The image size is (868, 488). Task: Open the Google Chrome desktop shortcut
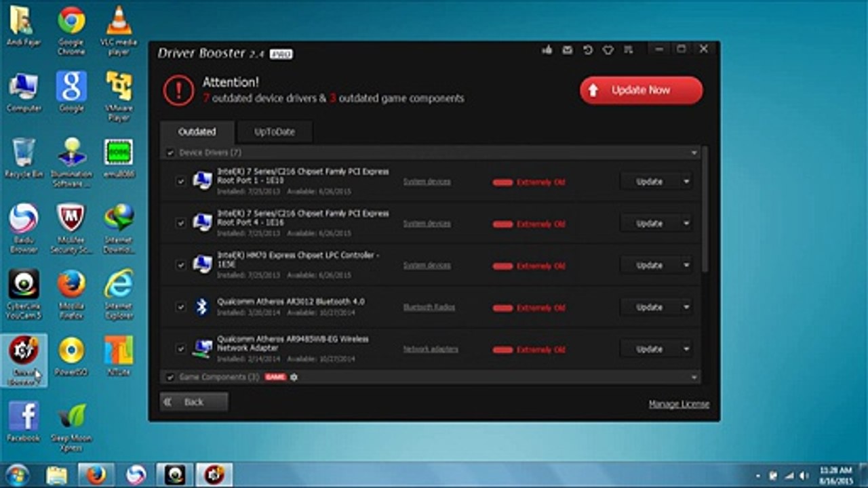pyautogui.click(x=71, y=30)
